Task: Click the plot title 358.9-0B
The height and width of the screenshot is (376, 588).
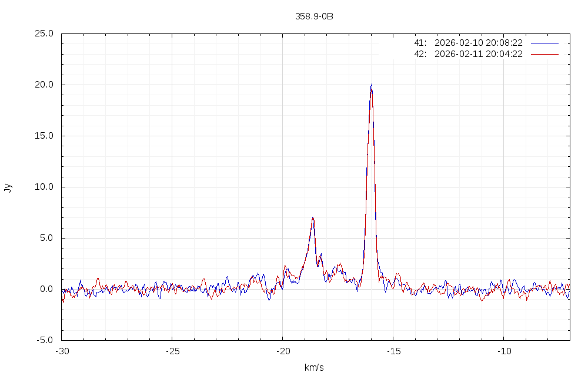Action: 314,16
